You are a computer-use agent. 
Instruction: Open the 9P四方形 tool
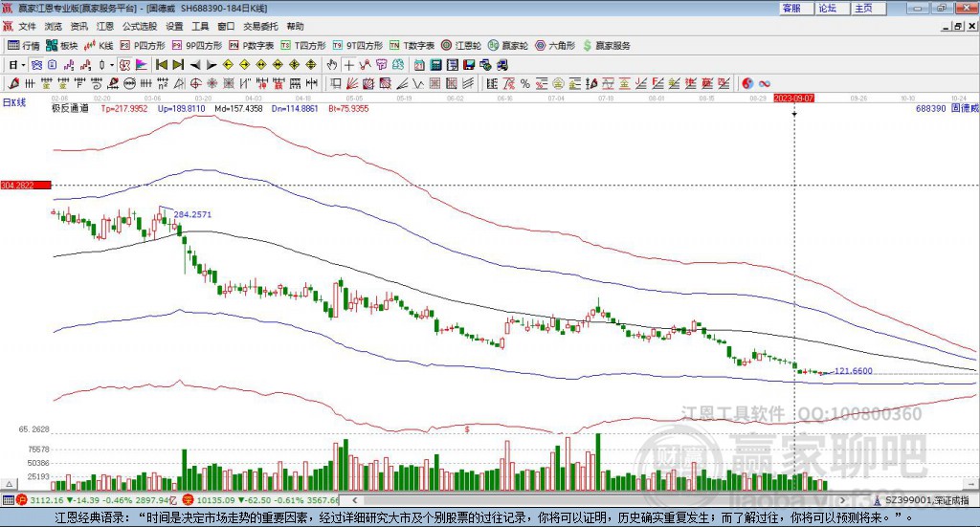pyautogui.click(x=197, y=46)
